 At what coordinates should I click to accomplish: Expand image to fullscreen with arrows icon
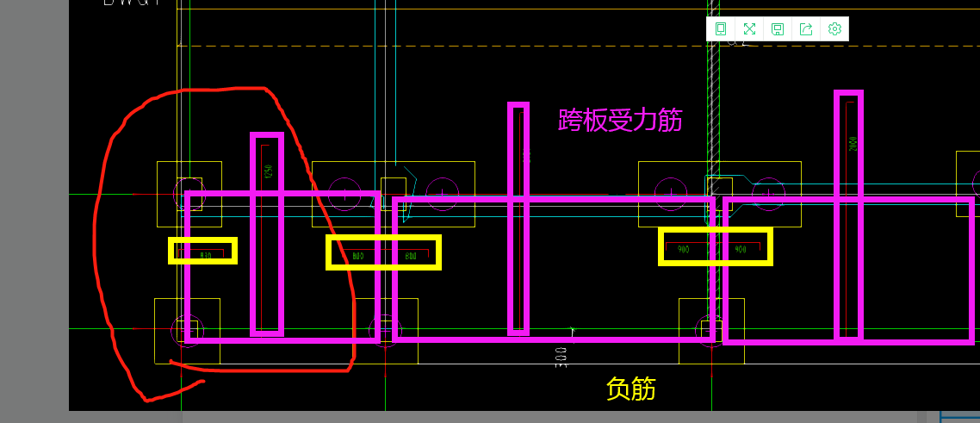[x=749, y=28]
